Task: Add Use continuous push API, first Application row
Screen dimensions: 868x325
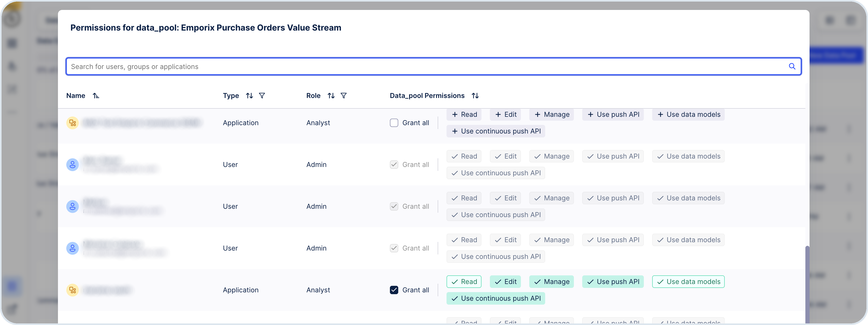Action: tap(496, 131)
